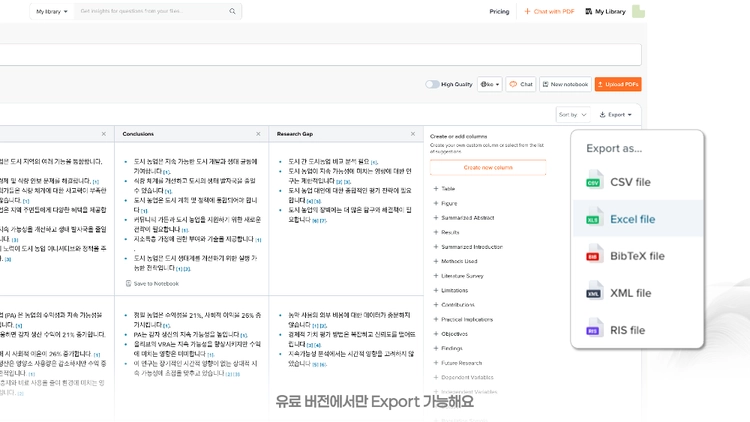Close the Conclusions column
Screen dimensions: 750x422
coord(258,134)
